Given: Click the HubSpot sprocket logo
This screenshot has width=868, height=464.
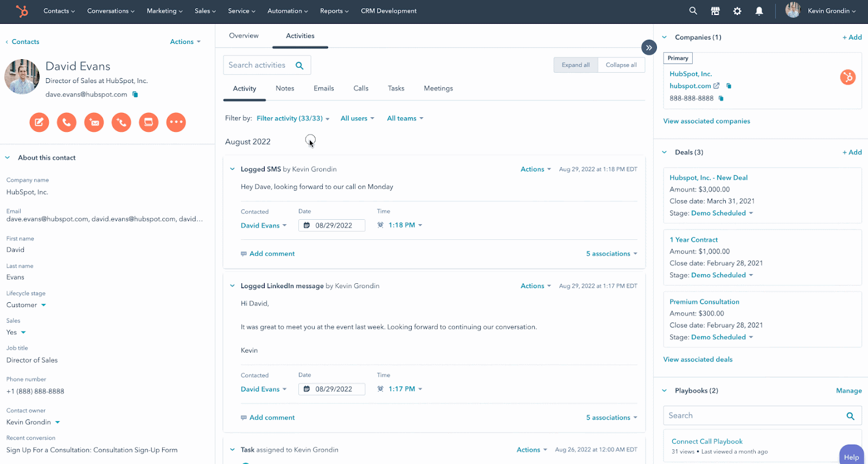Looking at the screenshot, I should coord(22,11).
